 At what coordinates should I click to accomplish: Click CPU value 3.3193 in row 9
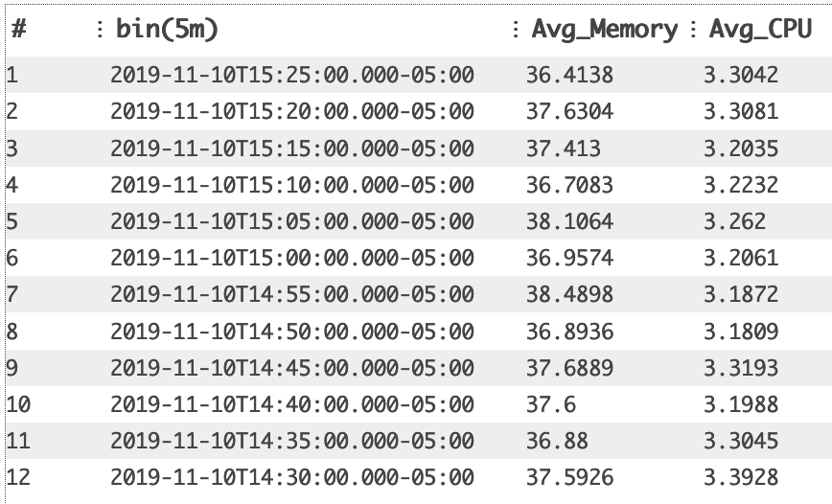point(741,368)
